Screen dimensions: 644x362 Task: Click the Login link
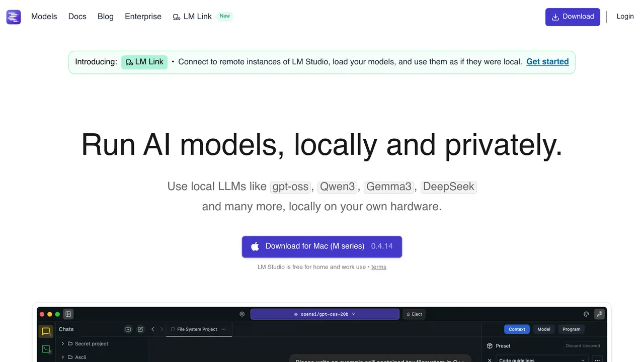coord(625,17)
